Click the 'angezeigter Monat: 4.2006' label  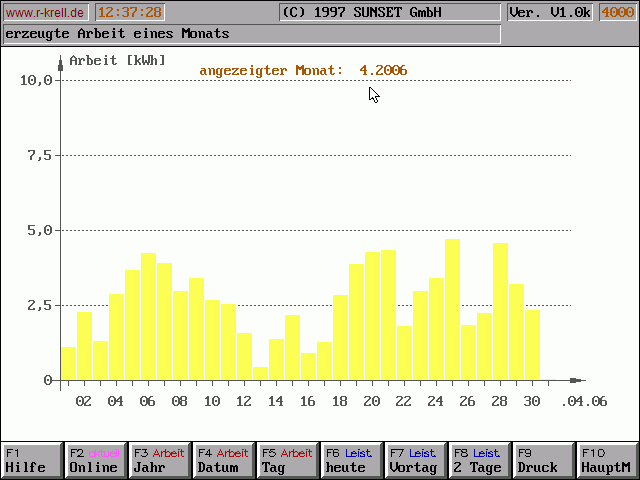[303, 70]
